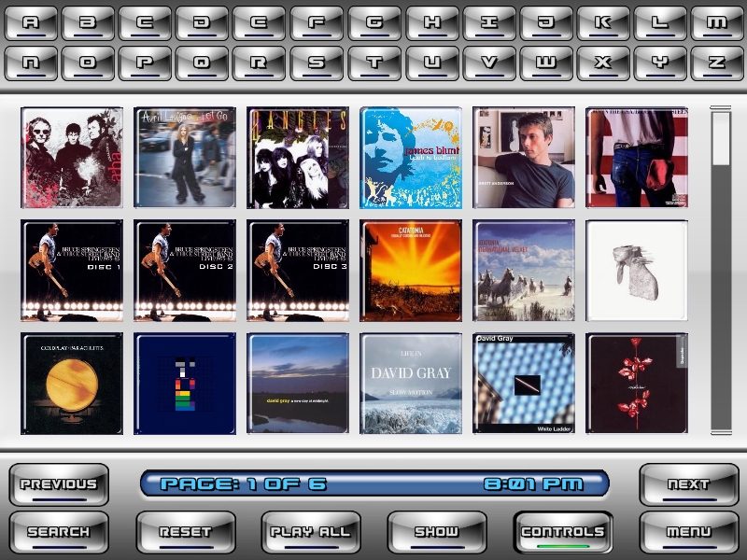Select the Bangles album cover
This screenshot has width=747, height=560.
(298, 158)
